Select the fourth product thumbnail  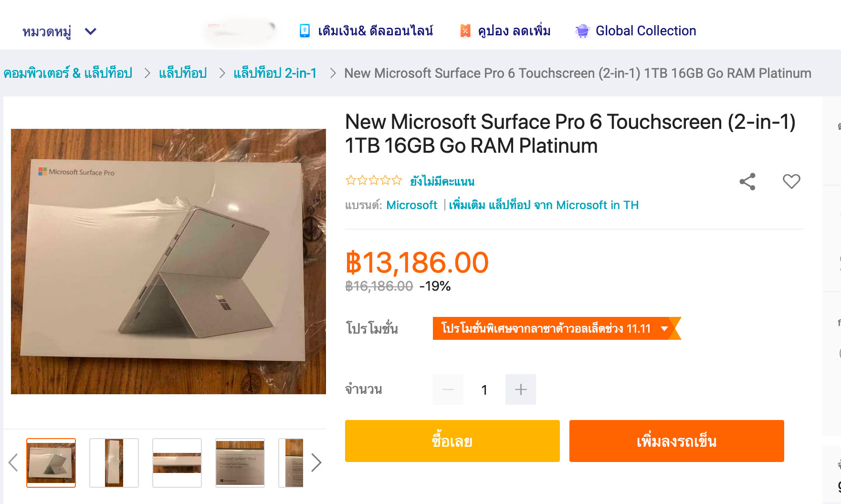(240, 462)
